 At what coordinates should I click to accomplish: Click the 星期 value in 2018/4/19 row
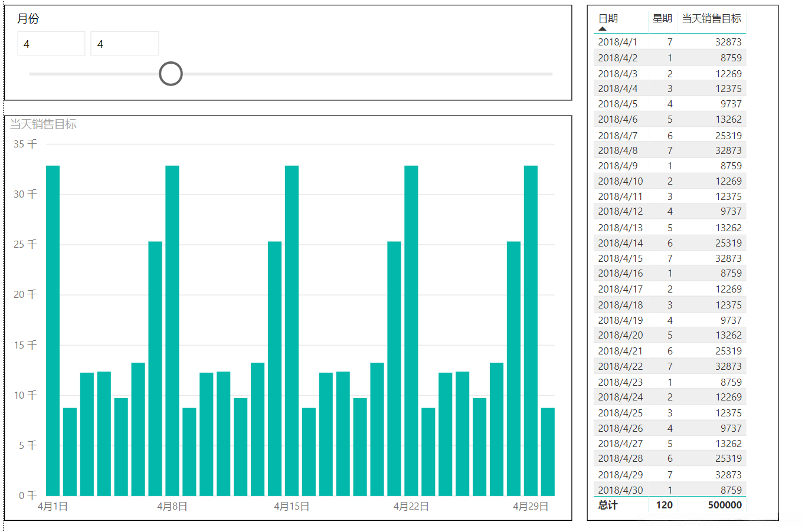click(x=670, y=320)
